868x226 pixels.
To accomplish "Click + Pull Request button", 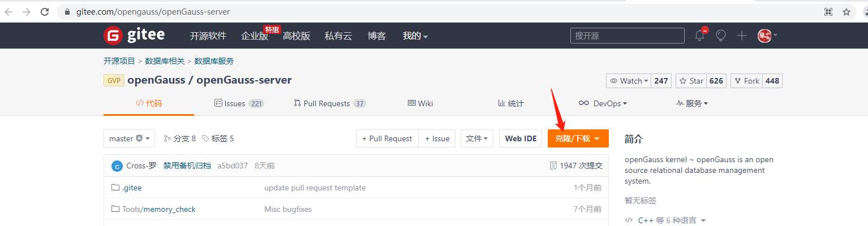I will coord(387,138).
